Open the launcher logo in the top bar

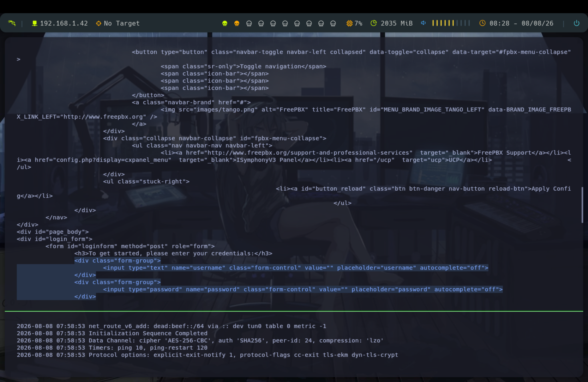(12, 23)
